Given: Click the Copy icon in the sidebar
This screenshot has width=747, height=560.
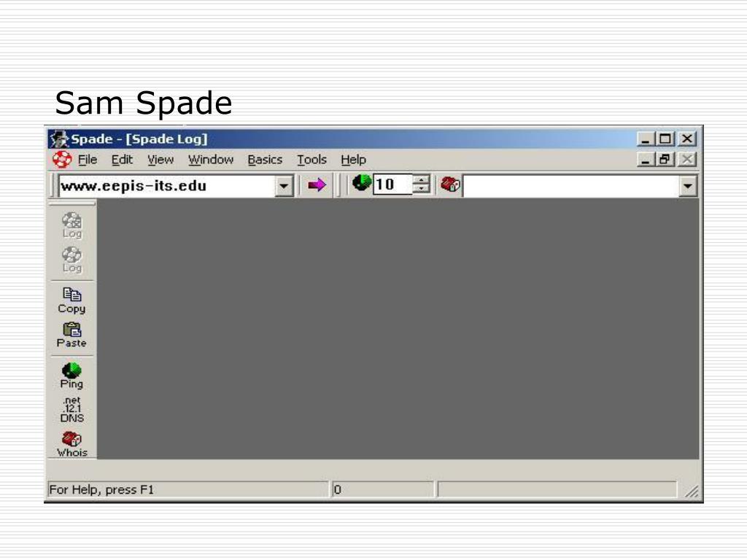Looking at the screenshot, I should click(x=71, y=300).
